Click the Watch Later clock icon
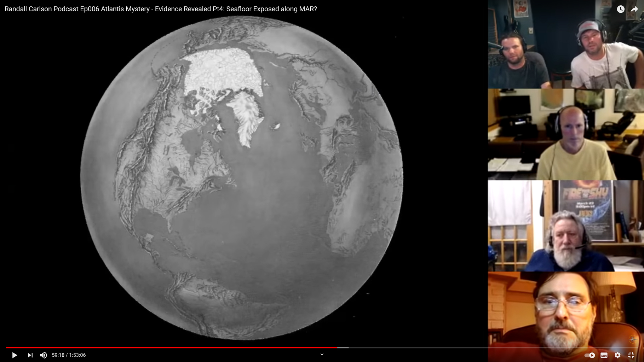 click(x=621, y=9)
